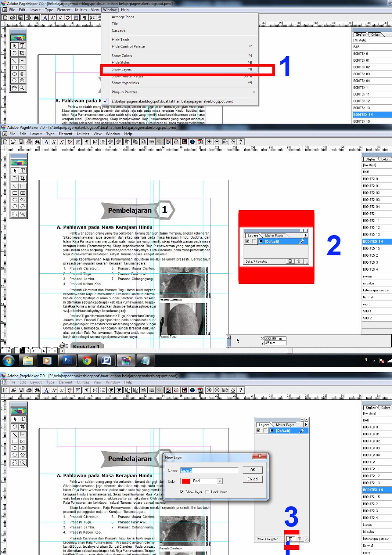Close the New Layer dialog window

pyautogui.click(x=260, y=456)
